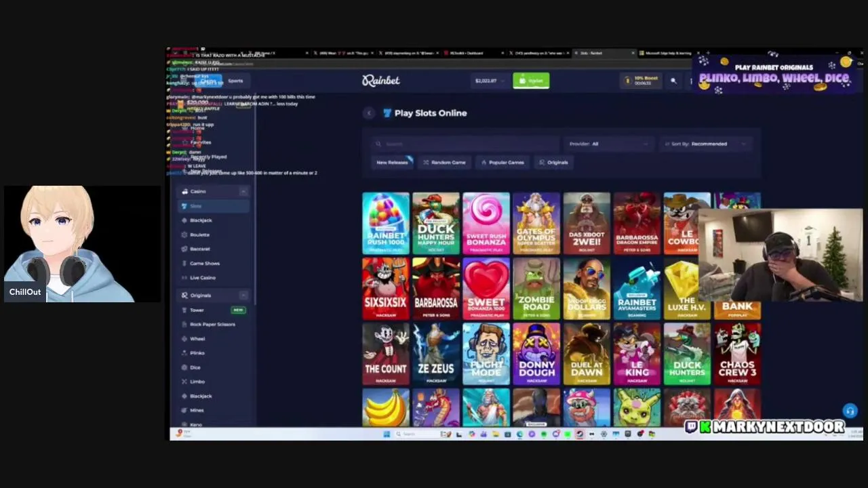This screenshot has width=868, height=488.
Task: Open Zombie Road slot
Action: (x=536, y=289)
